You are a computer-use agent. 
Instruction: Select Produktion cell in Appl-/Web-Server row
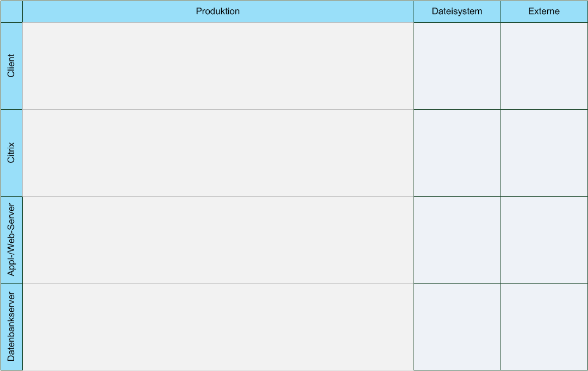coord(217,240)
